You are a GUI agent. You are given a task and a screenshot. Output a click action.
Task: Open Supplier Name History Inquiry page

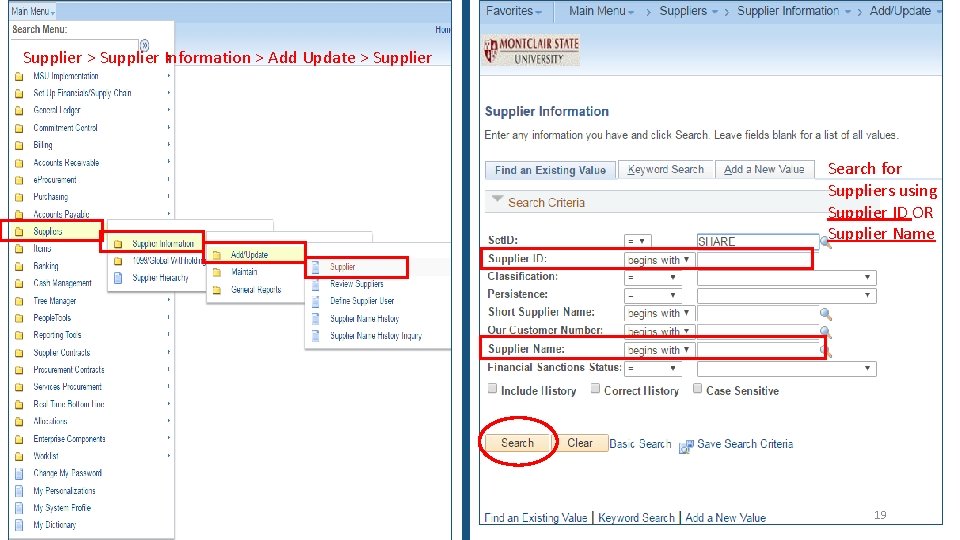(376, 336)
